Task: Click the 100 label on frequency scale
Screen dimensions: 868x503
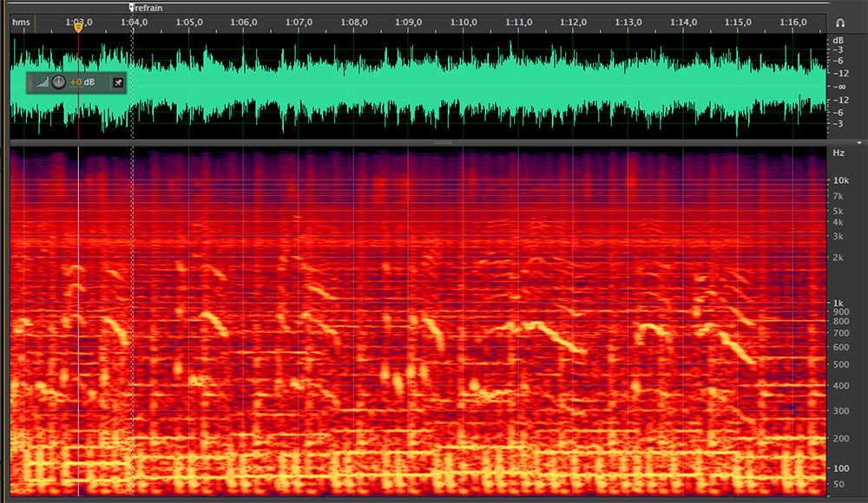Action: coord(839,468)
